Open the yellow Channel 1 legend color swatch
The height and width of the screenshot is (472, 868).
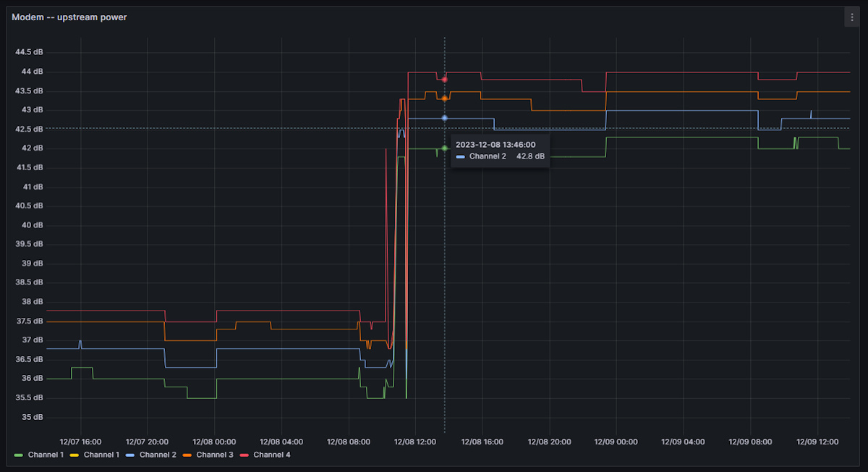[75, 455]
